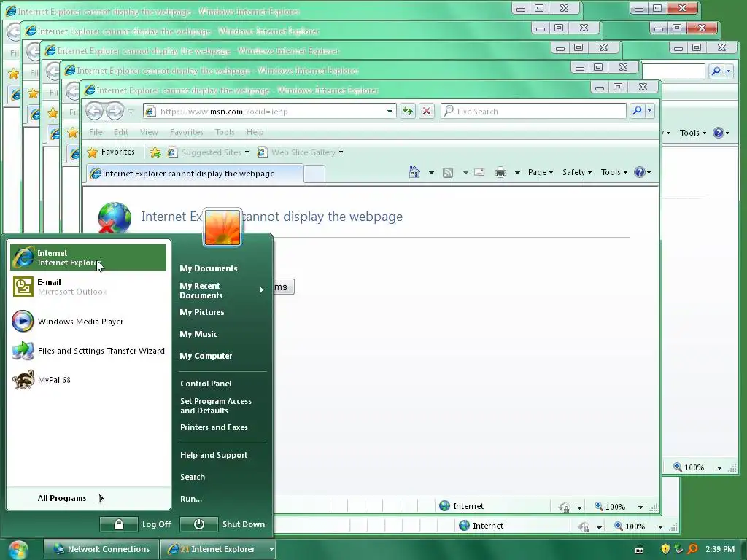Open My Music folder

[198, 334]
